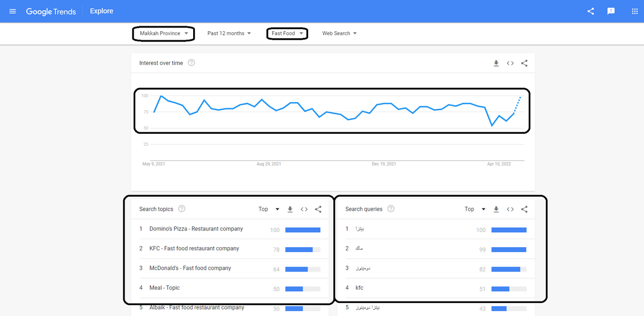Open Albaik fast food restaurant topic
The image size is (644, 316).
click(x=230, y=307)
